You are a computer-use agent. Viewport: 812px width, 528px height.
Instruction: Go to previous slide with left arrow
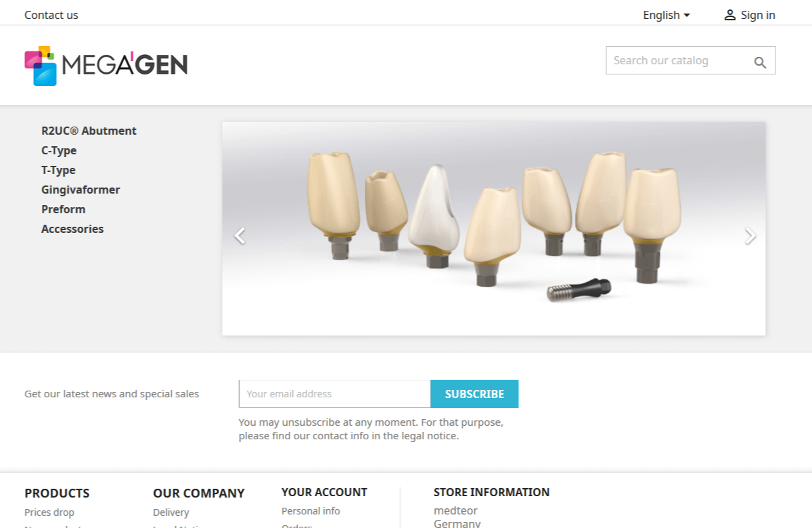(x=240, y=236)
